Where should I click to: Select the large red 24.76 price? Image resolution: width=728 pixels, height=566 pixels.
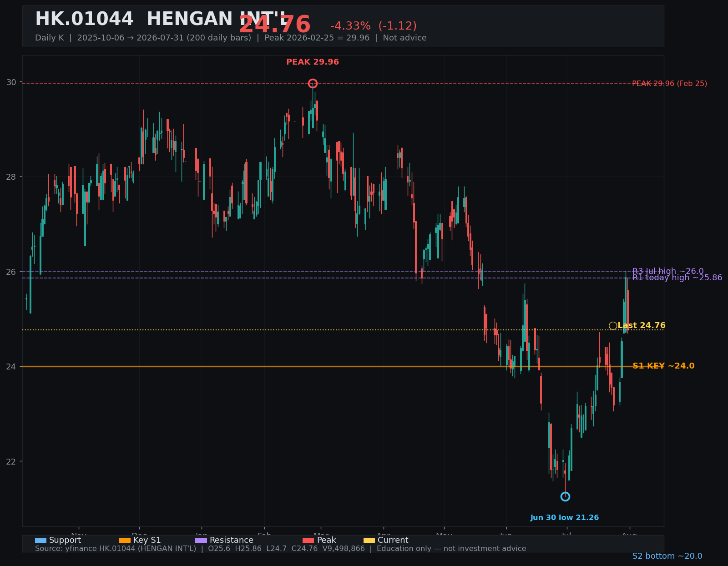click(275, 25)
